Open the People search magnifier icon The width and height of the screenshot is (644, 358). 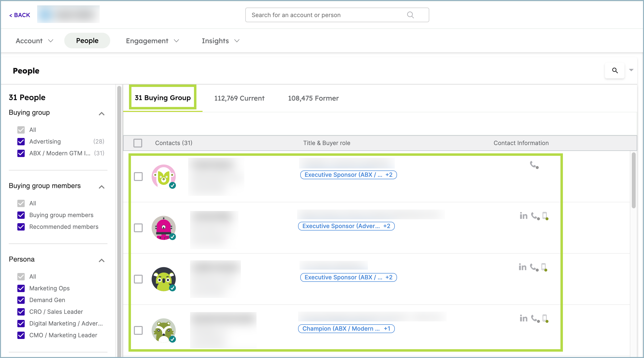point(615,71)
